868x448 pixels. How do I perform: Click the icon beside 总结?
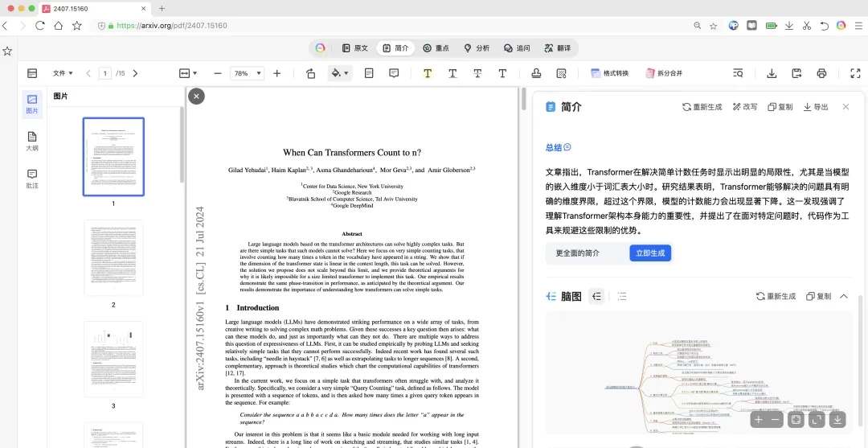567,147
